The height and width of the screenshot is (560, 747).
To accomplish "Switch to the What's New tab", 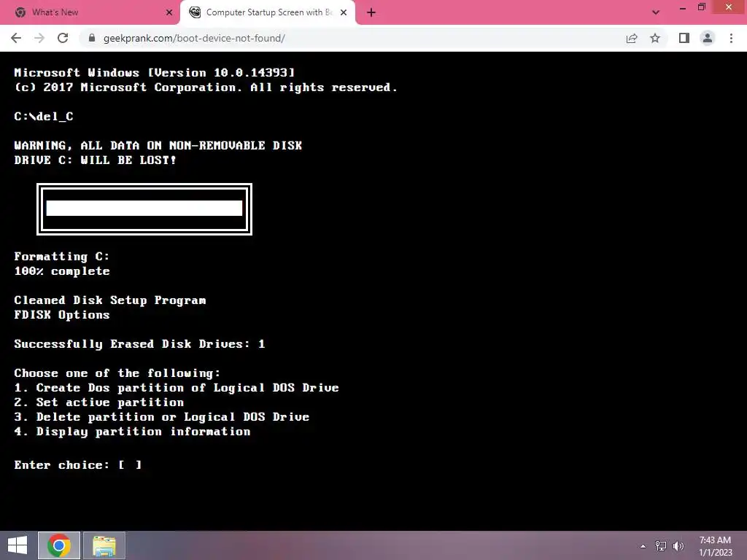I will [x=90, y=13].
